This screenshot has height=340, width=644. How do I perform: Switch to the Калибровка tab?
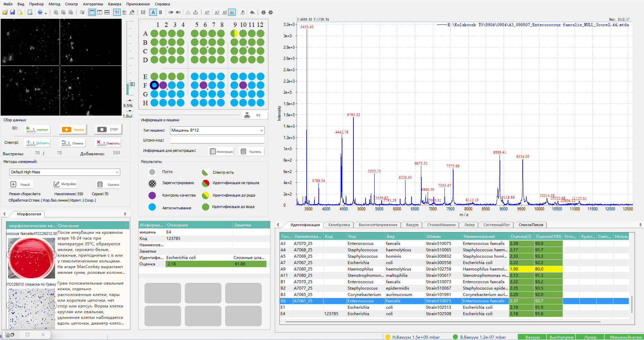click(339, 225)
